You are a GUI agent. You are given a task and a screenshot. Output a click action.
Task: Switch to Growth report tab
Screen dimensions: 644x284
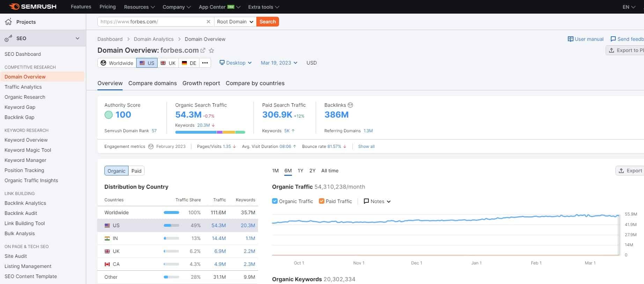point(201,83)
